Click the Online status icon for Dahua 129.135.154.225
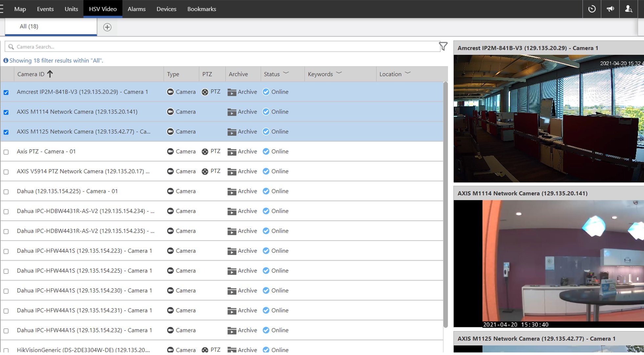The image size is (644, 355). (x=266, y=191)
